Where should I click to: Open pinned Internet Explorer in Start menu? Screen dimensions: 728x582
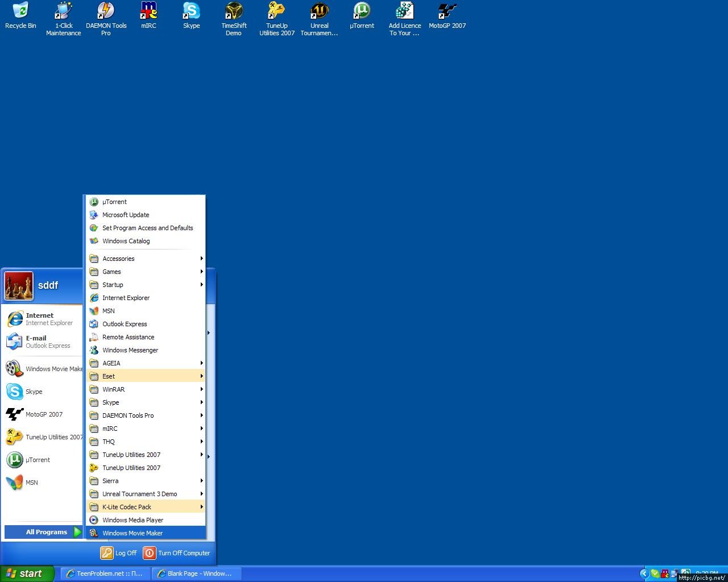pyautogui.click(x=44, y=319)
